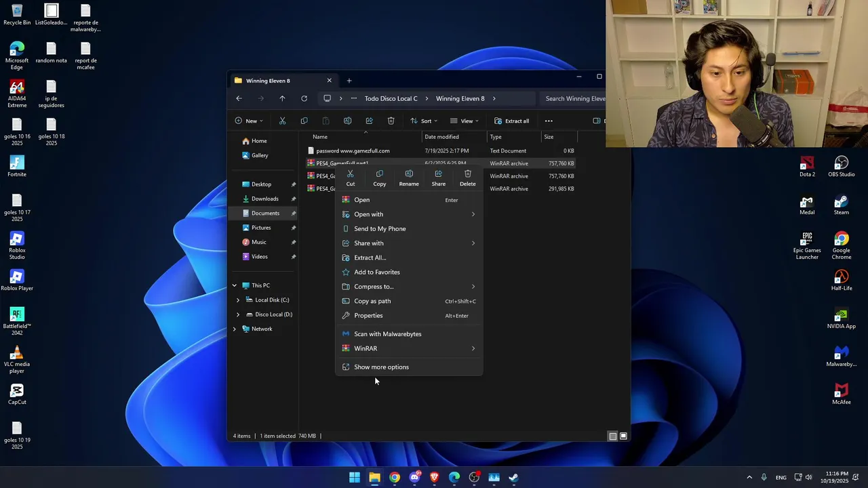Open Battlefield 2042 desktop shortcut

(x=17, y=321)
